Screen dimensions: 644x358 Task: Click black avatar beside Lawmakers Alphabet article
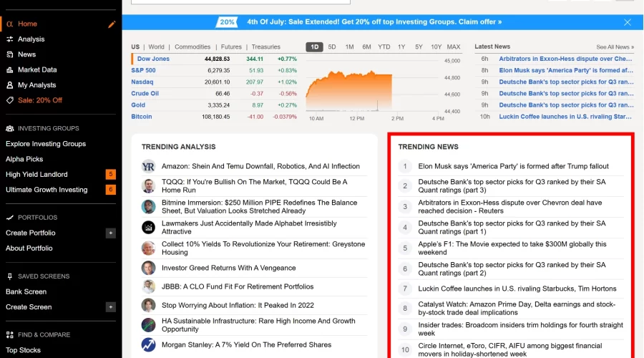148,227
